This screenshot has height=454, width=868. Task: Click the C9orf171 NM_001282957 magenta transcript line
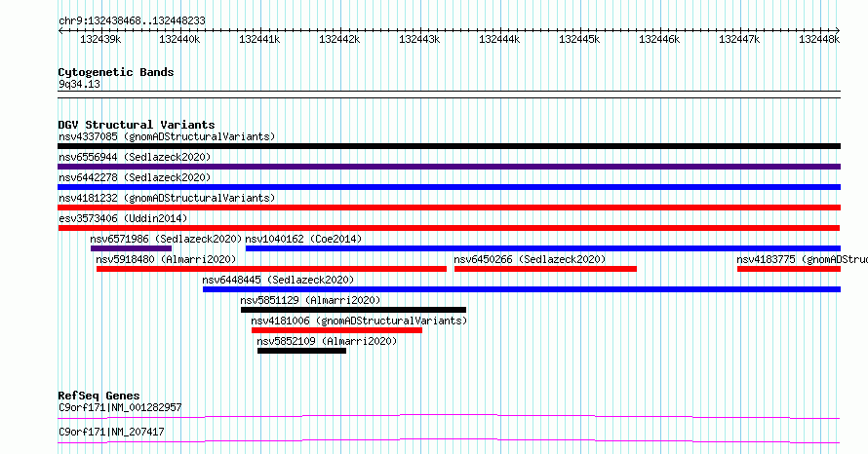449,416
